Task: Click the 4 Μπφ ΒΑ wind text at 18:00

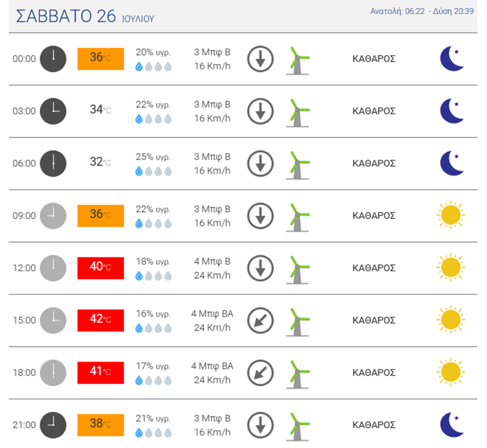Action: 212,366
